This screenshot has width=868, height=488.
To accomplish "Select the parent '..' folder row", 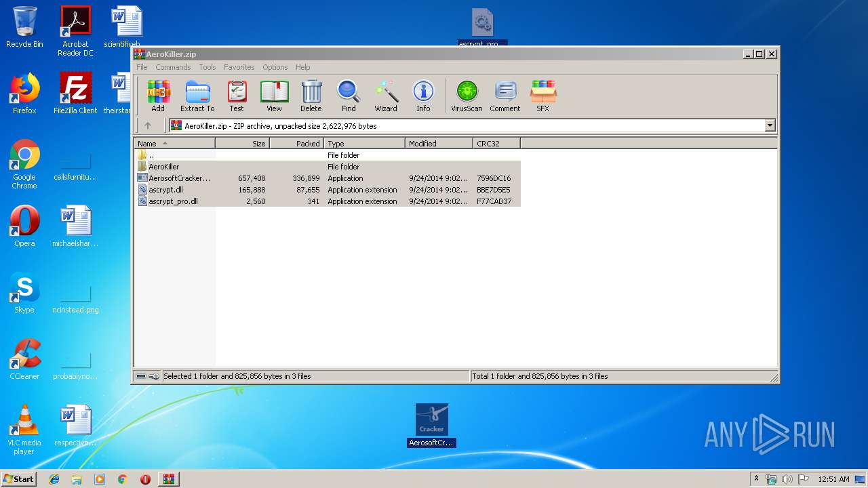I will click(x=328, y=155).
